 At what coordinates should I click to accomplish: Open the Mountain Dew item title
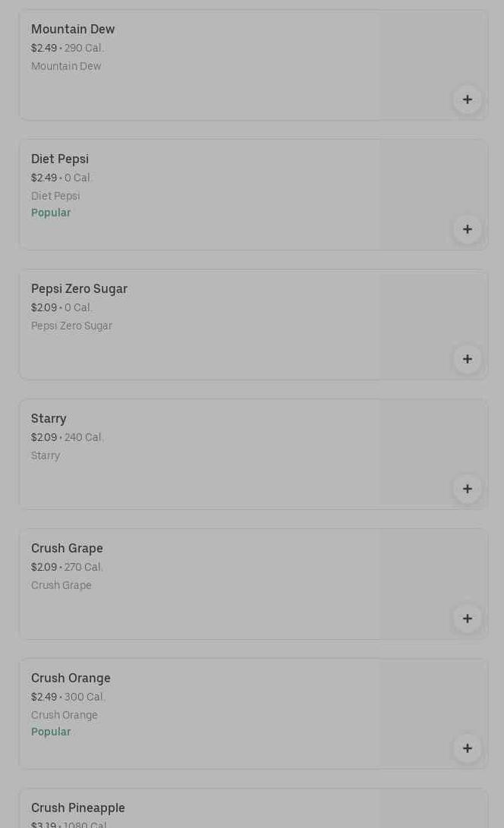pyautogui.click(x=73, y=30)
